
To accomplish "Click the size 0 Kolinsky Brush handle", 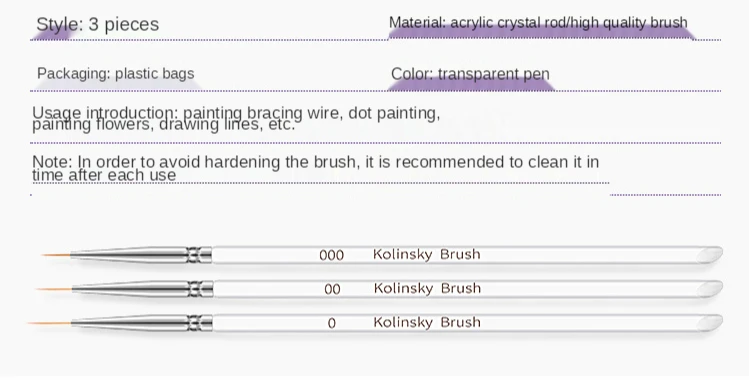I will 467,323.
